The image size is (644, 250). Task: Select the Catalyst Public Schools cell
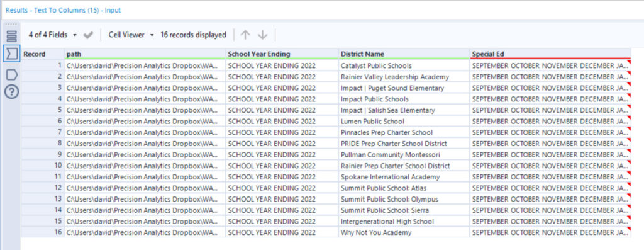tap(404, 65)
